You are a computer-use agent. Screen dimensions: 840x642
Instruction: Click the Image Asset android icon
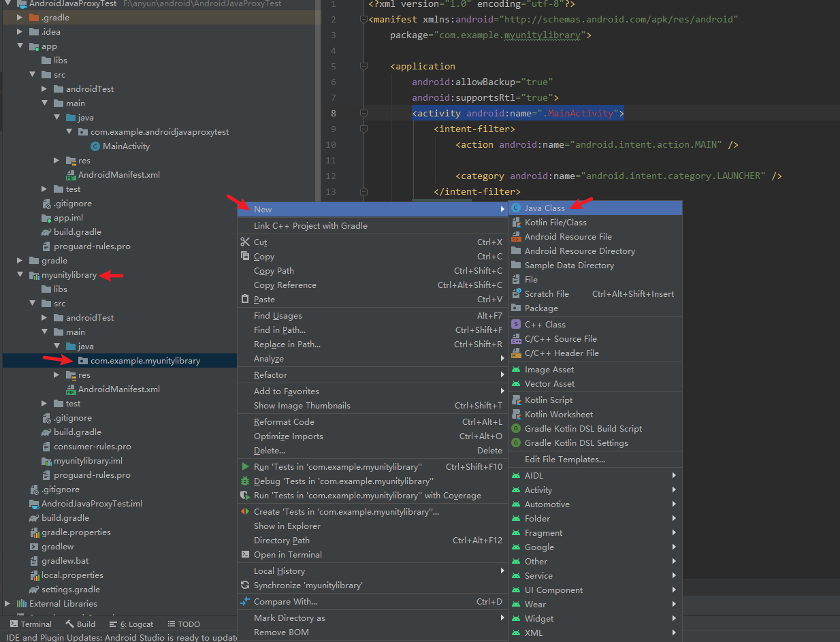point(516,370)
